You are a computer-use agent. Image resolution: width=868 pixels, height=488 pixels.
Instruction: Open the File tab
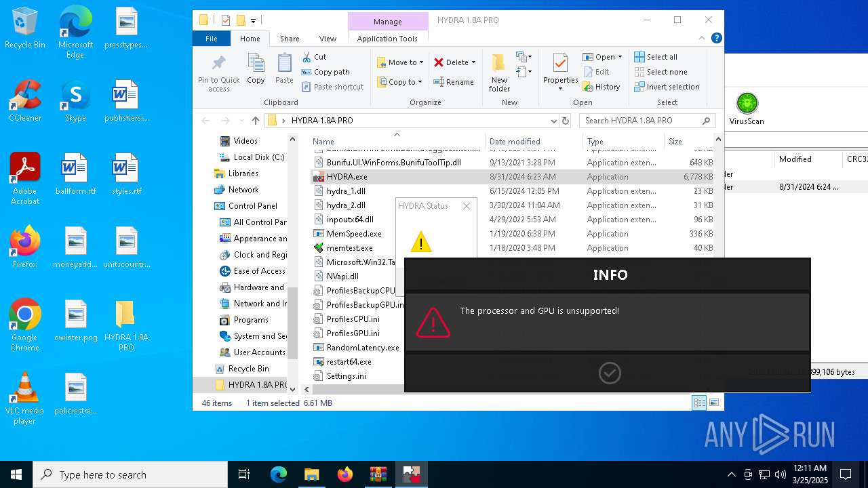click(x=212, y=39)
